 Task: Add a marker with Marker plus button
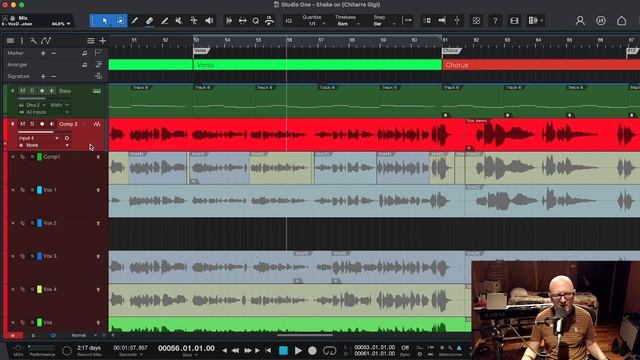[x=43, y=53]
